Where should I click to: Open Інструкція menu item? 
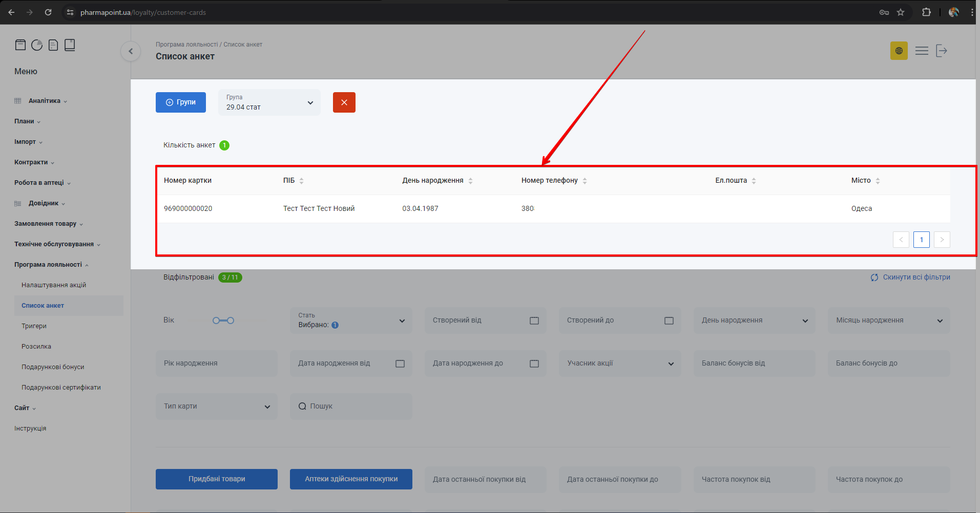tap(30, 429)
